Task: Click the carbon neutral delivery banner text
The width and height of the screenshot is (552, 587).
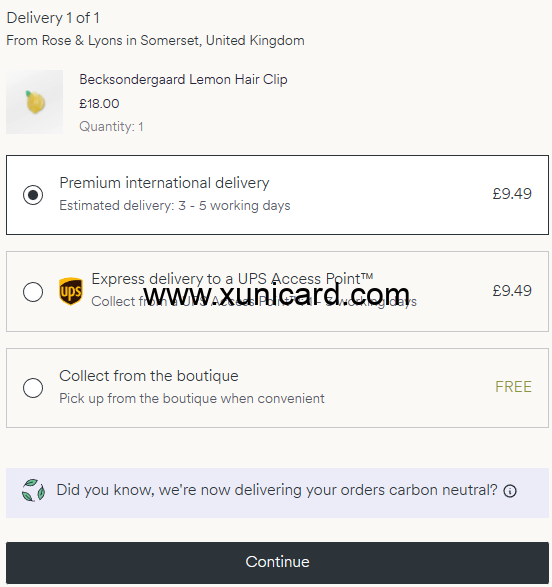Action: [x=277, y=490]
